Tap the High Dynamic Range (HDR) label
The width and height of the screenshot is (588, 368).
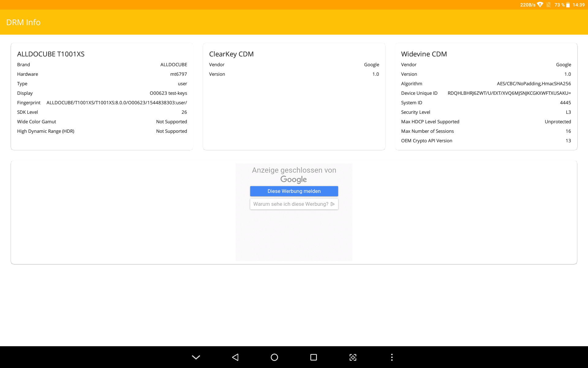(46, 131)
